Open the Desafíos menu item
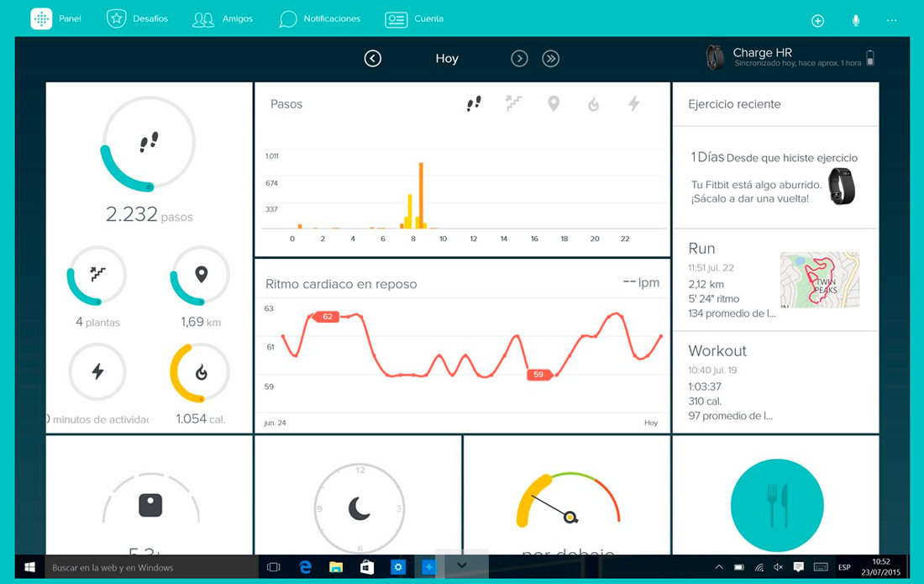Screen dimensions: 924x584 (137, 18)
